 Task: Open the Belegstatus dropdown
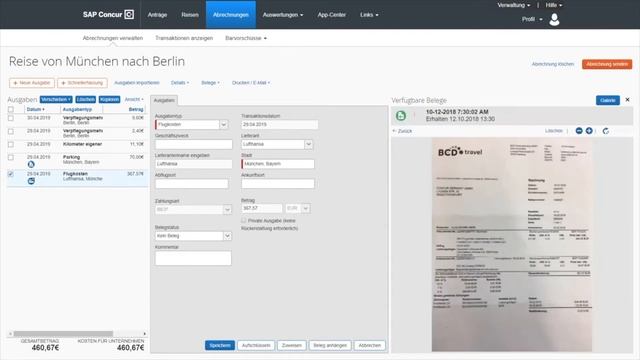click(x=227, y=236)
